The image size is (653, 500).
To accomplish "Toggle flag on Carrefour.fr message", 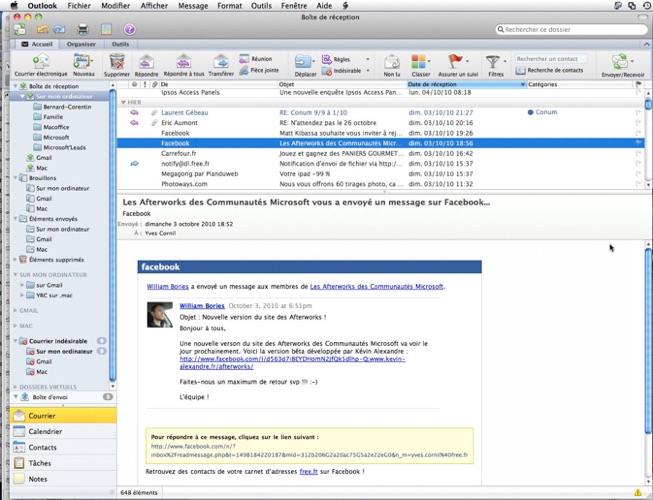I will pos(638,154).
